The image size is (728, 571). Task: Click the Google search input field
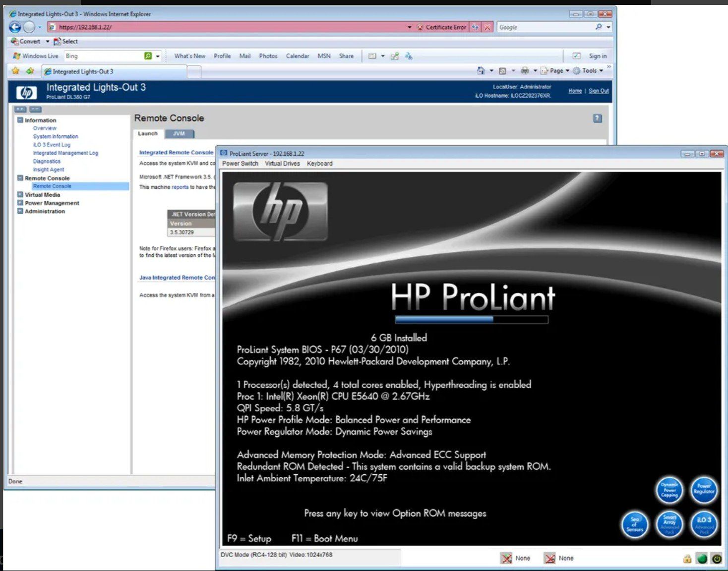coord(546,27)
